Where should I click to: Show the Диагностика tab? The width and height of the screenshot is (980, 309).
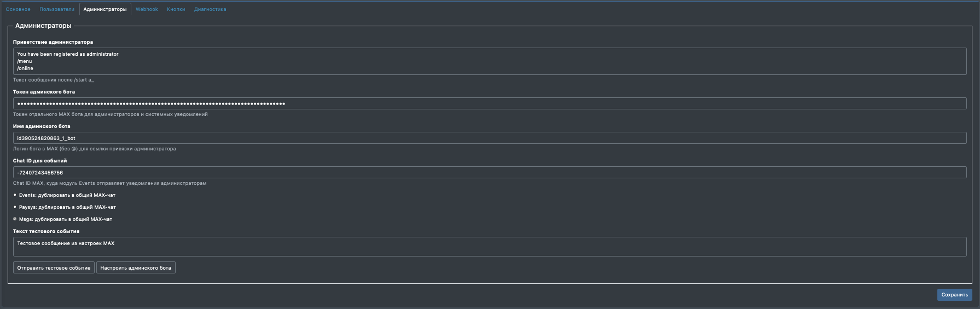(x=210, y=9)
